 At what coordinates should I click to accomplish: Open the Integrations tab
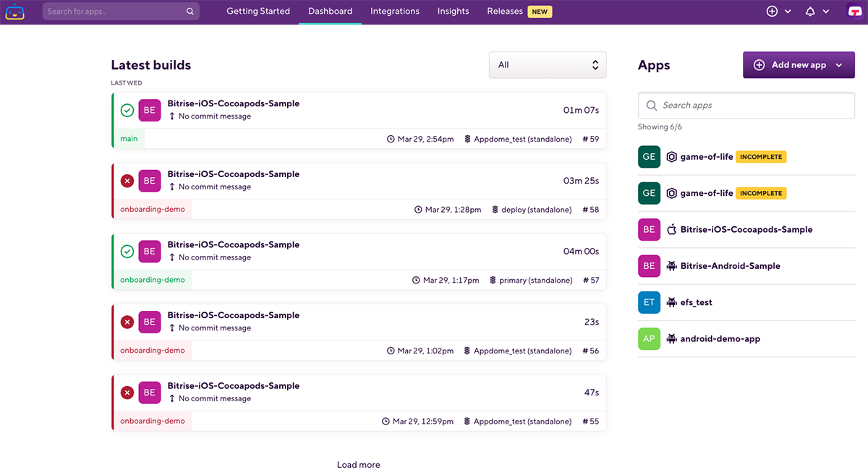point(394,12)
